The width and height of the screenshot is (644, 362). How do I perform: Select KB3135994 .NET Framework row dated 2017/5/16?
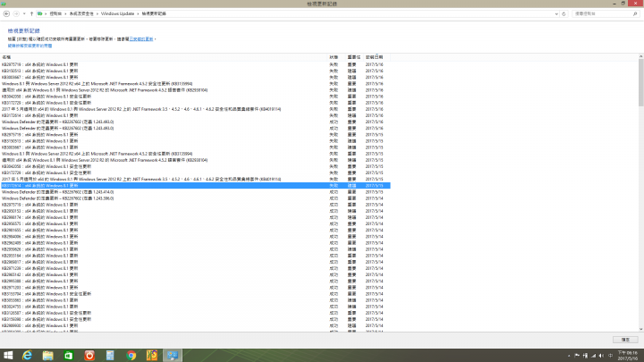(x=196, y=84)
